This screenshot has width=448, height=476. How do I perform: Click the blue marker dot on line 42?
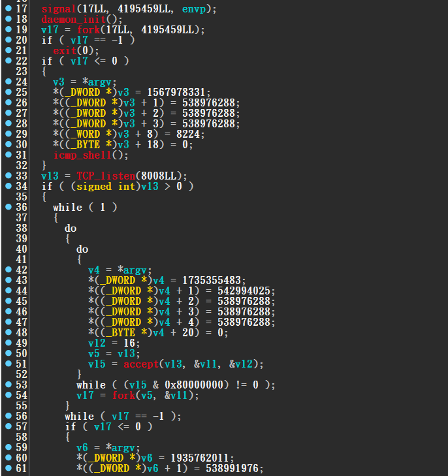[8, 269]
